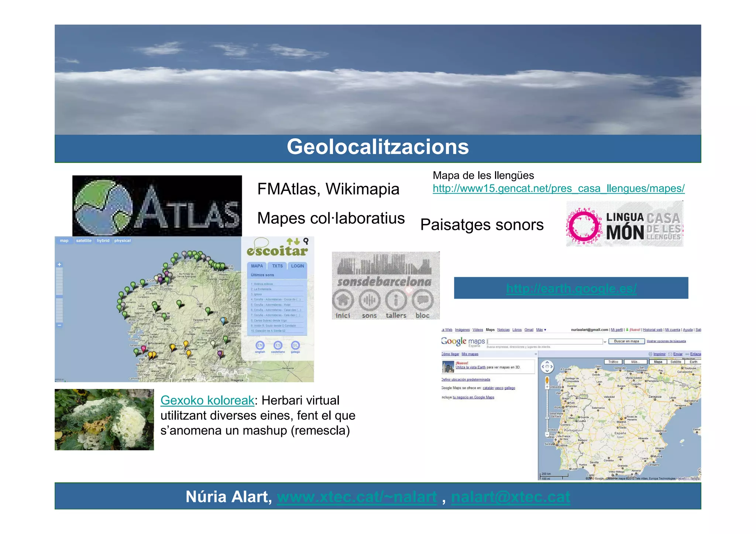The width and height of the screenshot is (756, 534).
Task: Open the Más menu in Google top bar
Action: click(541, 330)
